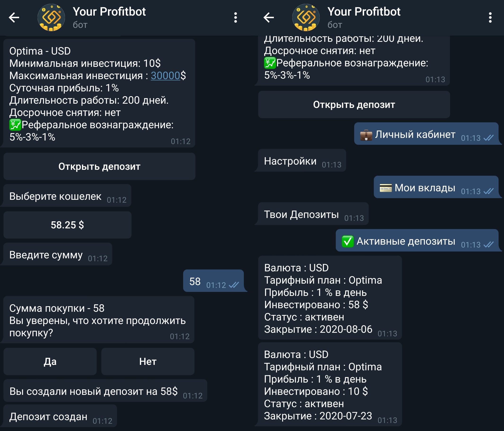Tap credit card emoji in Мои вклады
Viewport: 504px width, 431px height.
(x=386, y=188)
